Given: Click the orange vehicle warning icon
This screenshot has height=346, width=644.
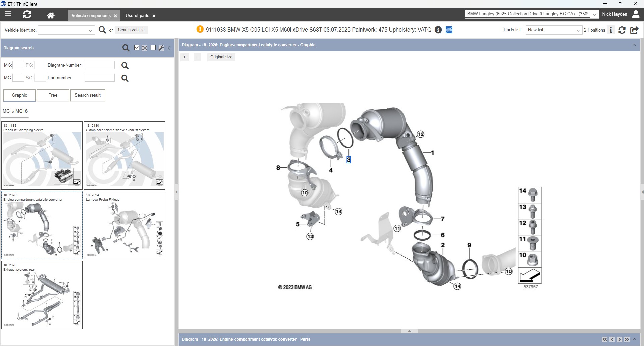Looking at the screenshot, I should click(x=200, y=30).
